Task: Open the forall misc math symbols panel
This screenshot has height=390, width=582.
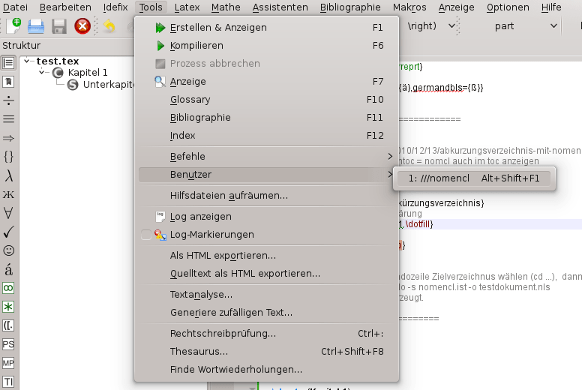Action: click(x=8, y=213)
